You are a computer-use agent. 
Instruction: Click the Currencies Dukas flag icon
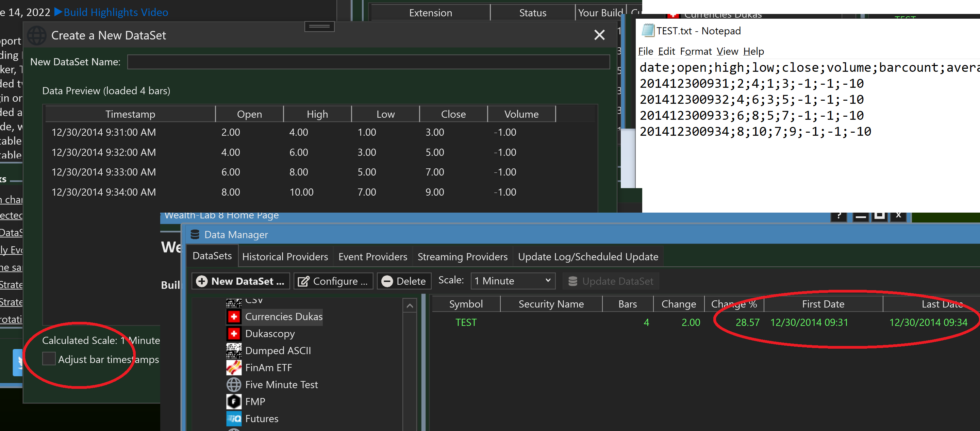tap(234, 316)
